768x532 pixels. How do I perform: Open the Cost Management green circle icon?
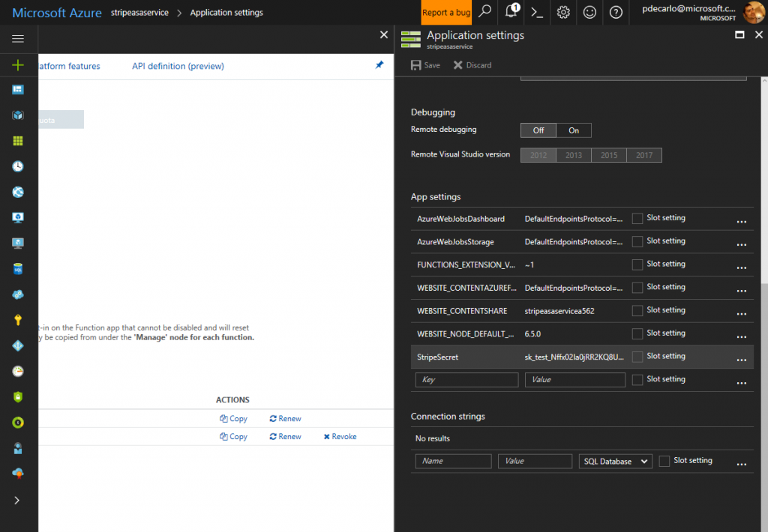coord(18,423)
